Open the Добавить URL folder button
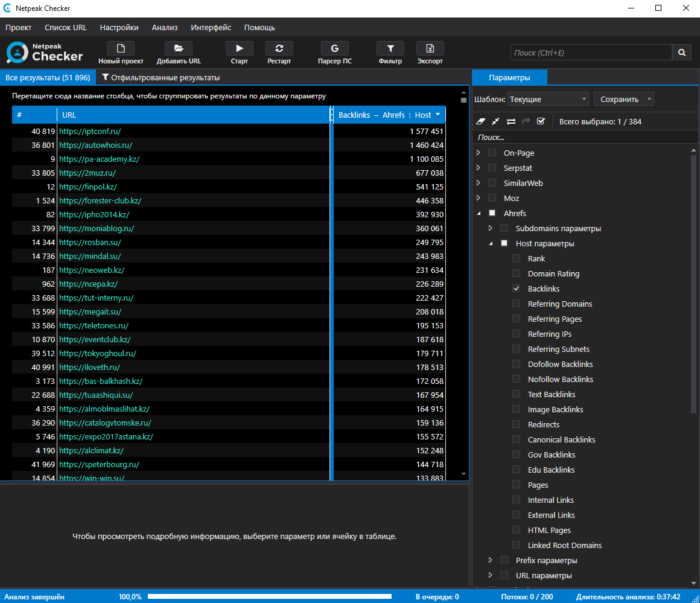 pyautogui.click(x=179, y=53)
